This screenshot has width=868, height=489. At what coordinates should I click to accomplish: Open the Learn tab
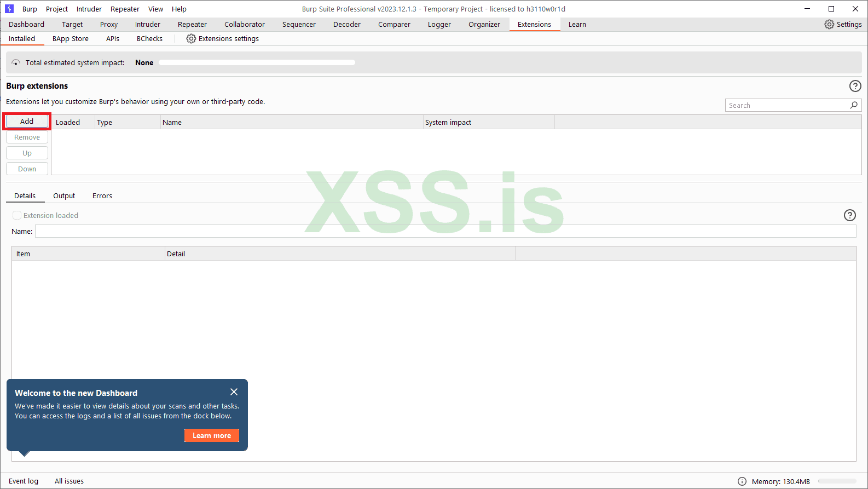click(577, 24)
